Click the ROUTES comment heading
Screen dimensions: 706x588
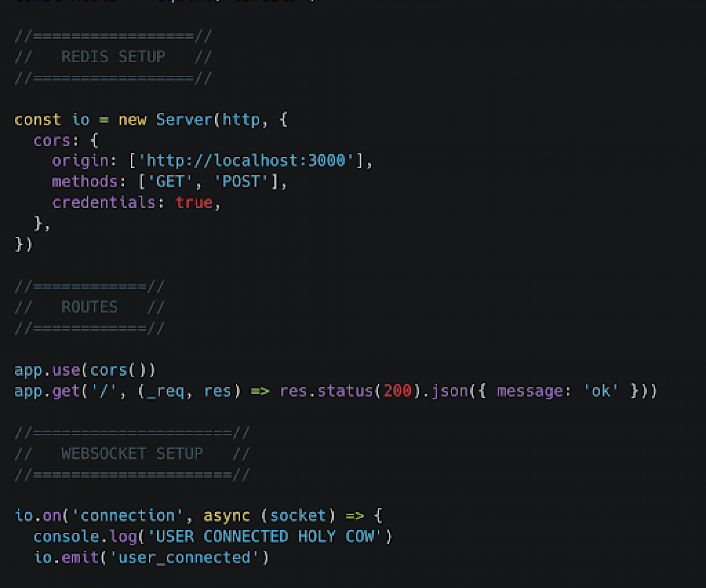[x=89, y=307]
